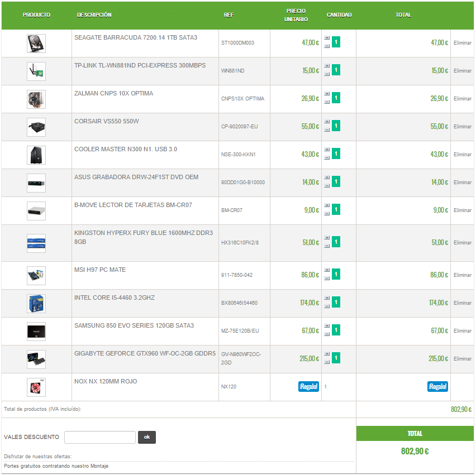
Task: View the Zalman CPU cooler thumbnail
Action: [36, 99]
